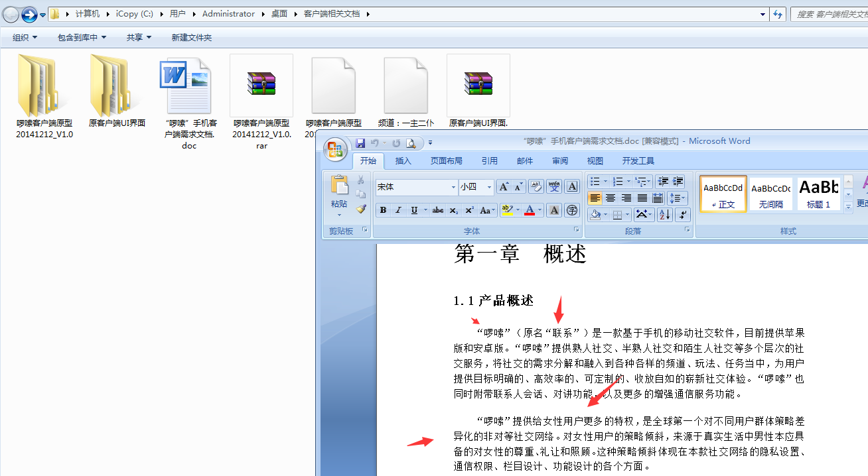Viewport: 868px width, 476px height.
Task: Click the Sort A-Z icon
Action: (x=665, y=214)
